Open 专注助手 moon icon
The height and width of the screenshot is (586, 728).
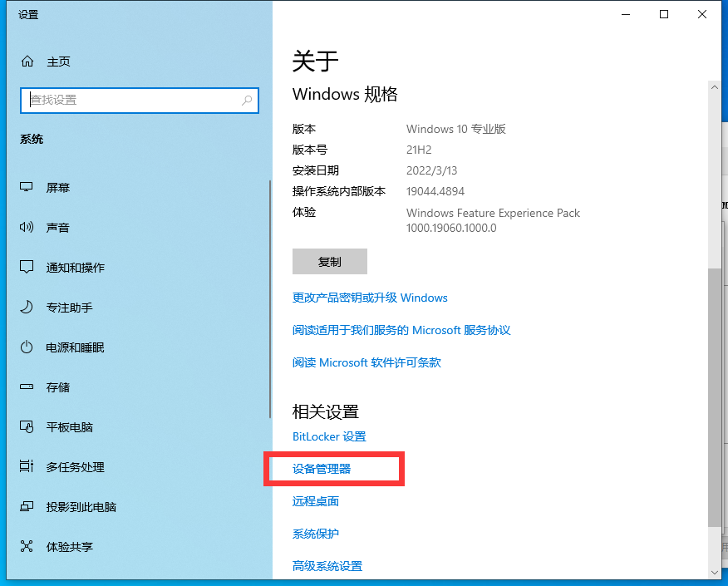coord(27,307)
